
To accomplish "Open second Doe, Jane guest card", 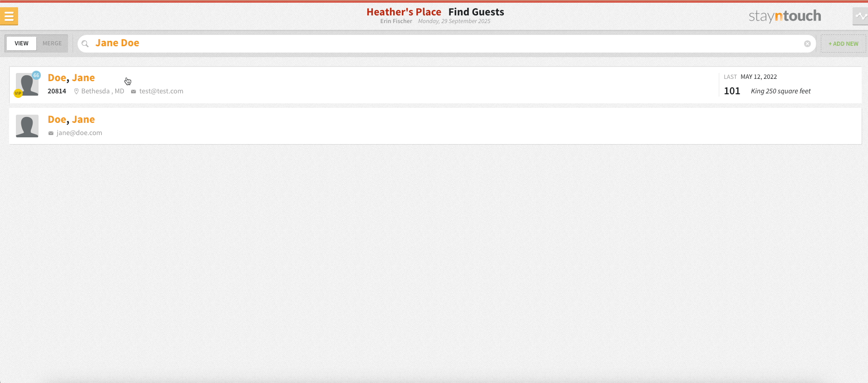I will tap(435, 126).
